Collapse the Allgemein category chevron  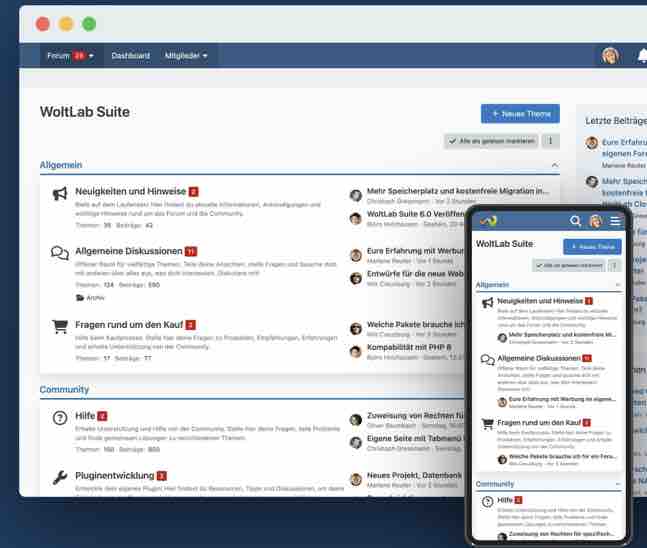[x=555, y=165]
